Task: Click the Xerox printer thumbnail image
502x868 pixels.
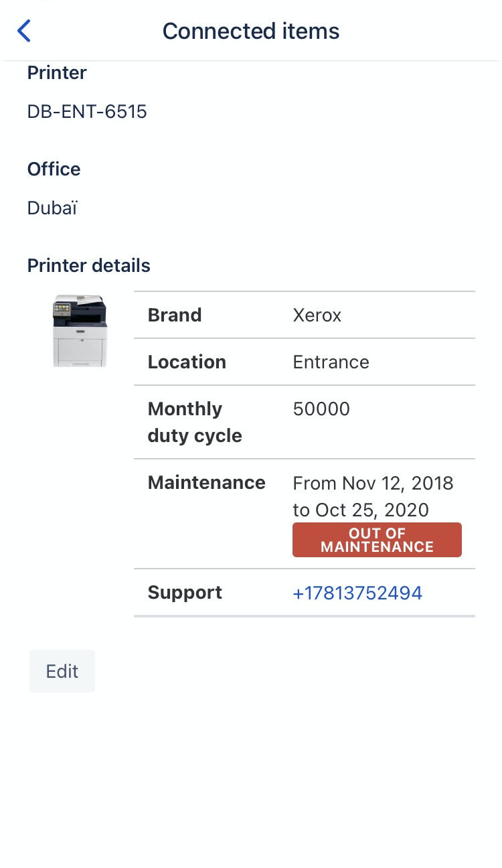Action: [80, 331]
